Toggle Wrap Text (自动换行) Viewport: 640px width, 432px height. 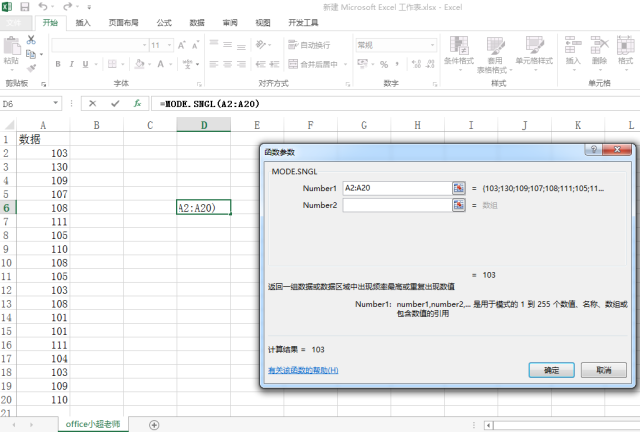pyautogui.click(x=309, y=45)
